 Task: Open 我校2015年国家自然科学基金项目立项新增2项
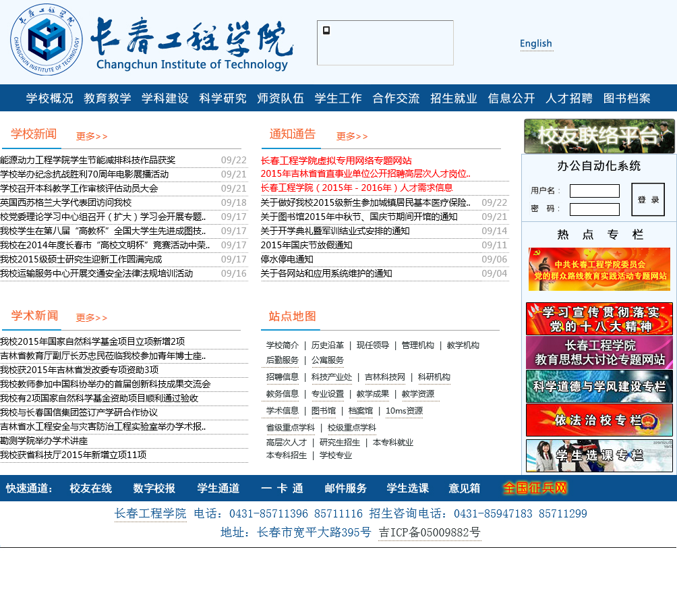[x=92, y=341]
